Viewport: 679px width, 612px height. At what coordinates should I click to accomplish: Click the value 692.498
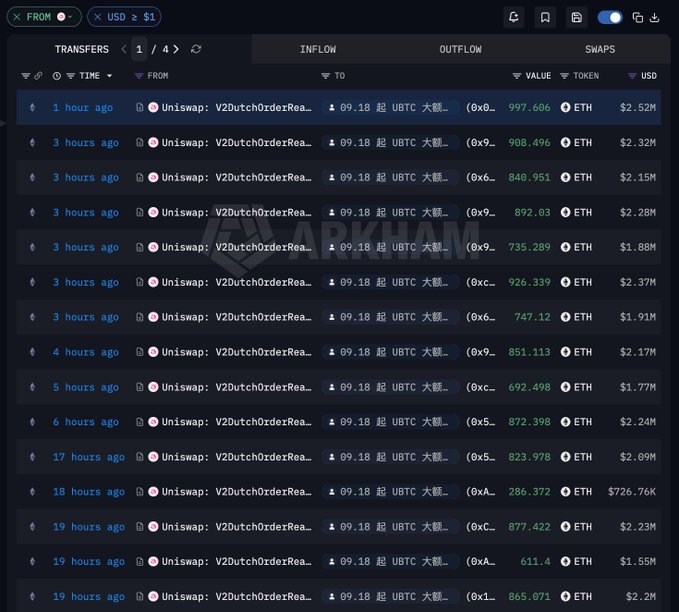[x=529, y=387]
